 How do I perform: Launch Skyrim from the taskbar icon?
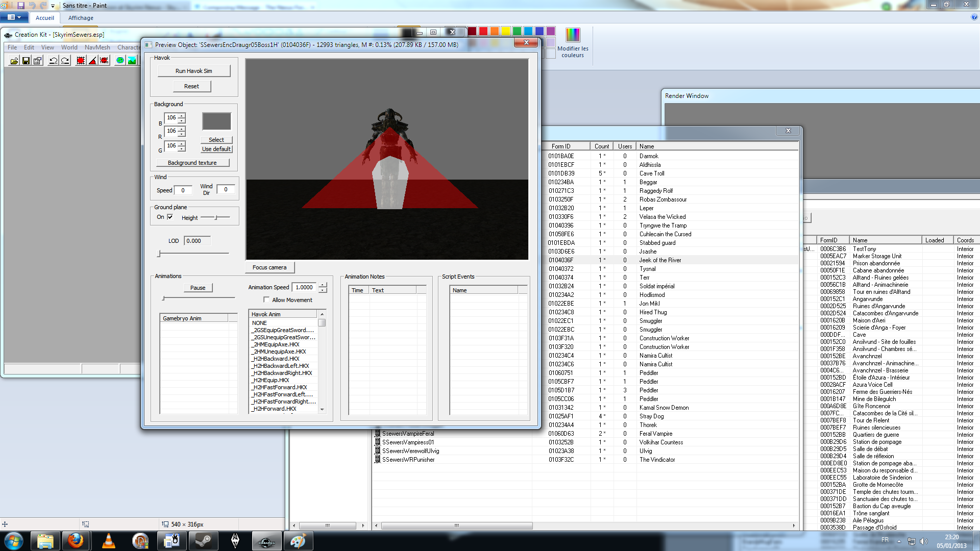coord(235,541)
